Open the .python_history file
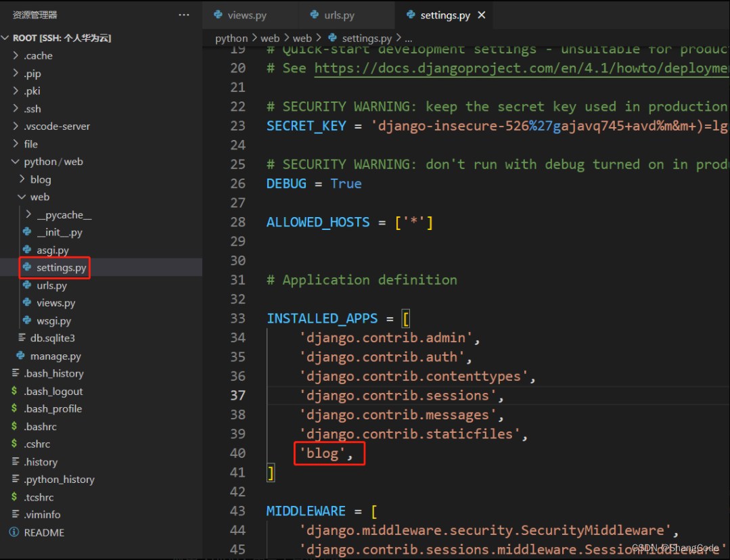 pos(60,479)
